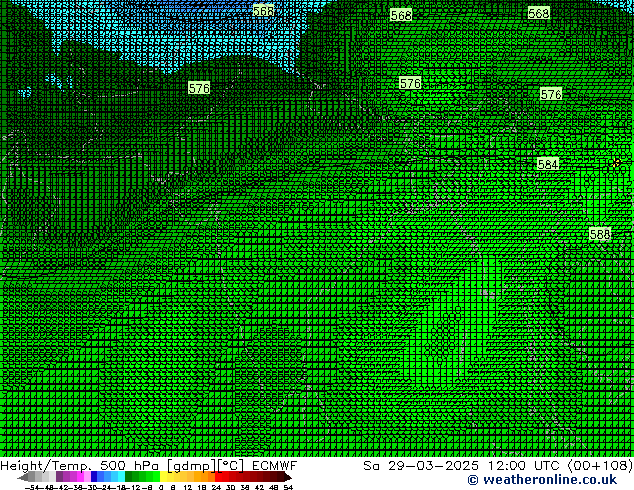Click the dark maroon right arrow of the legend
The width and height of the screenshot is (634, 490).
pyautogui.click(x=287, y=477)
